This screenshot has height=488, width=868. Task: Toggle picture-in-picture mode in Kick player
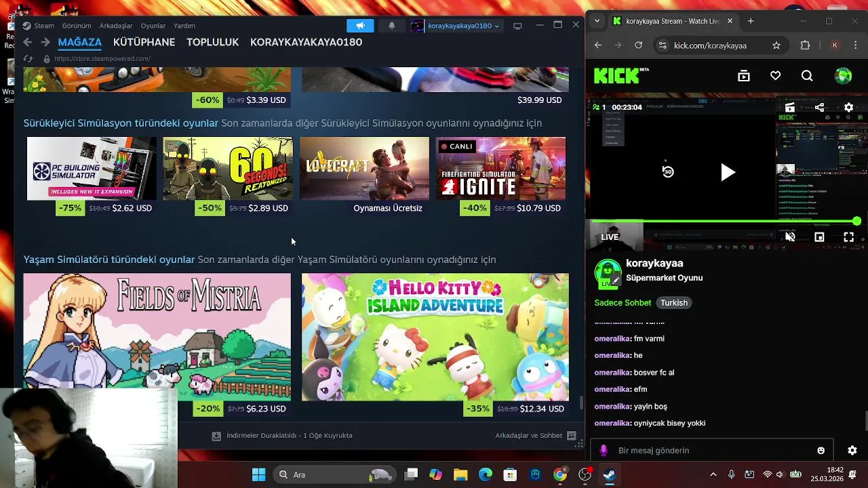coord(819,237)
